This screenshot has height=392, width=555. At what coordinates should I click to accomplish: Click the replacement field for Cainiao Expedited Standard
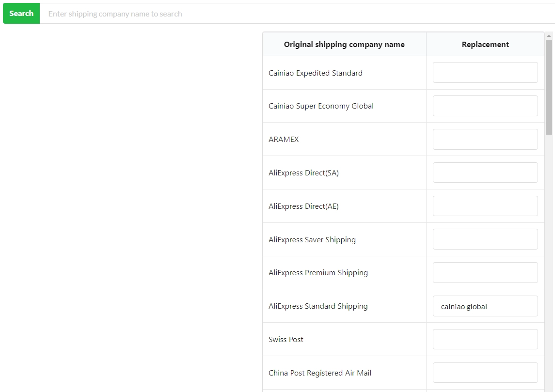pyautogui.click(x=485, y=73)
